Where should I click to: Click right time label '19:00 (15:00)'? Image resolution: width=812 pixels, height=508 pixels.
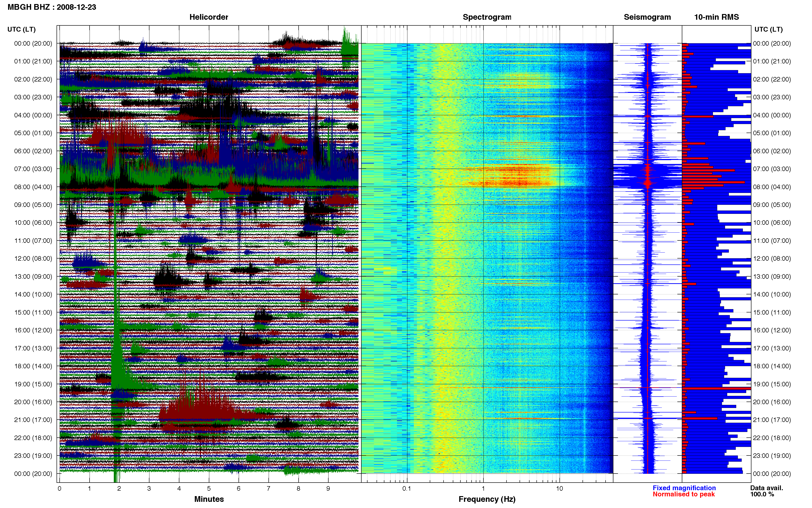(772, 384)
